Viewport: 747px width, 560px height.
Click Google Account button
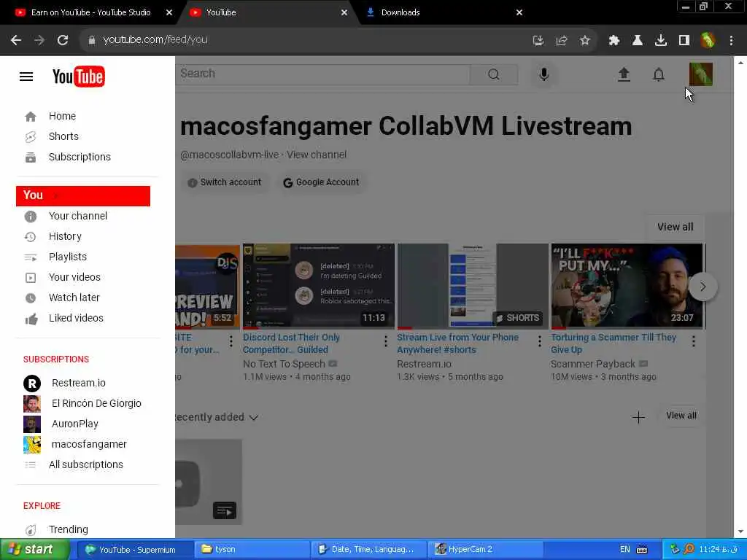click(321, 182)
